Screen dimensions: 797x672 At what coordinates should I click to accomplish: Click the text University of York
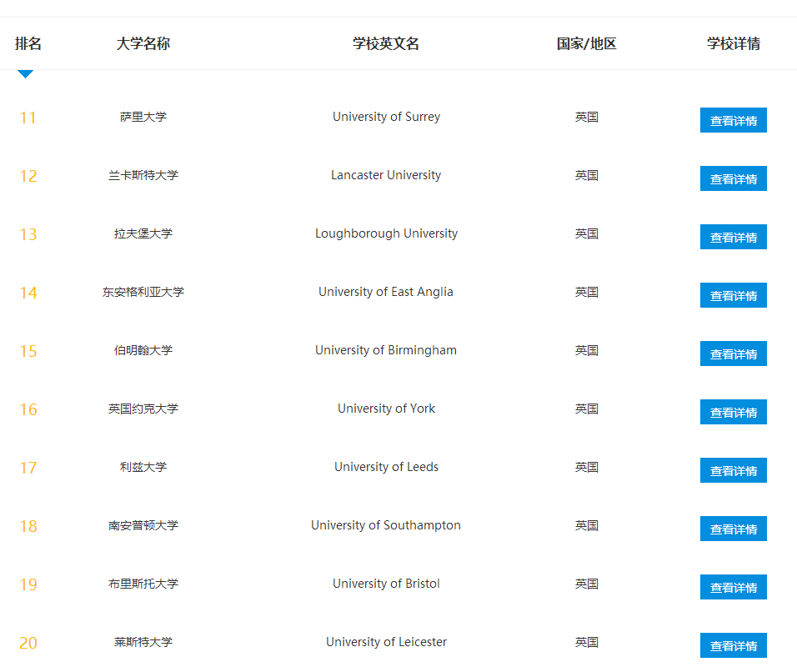point(386,409)
